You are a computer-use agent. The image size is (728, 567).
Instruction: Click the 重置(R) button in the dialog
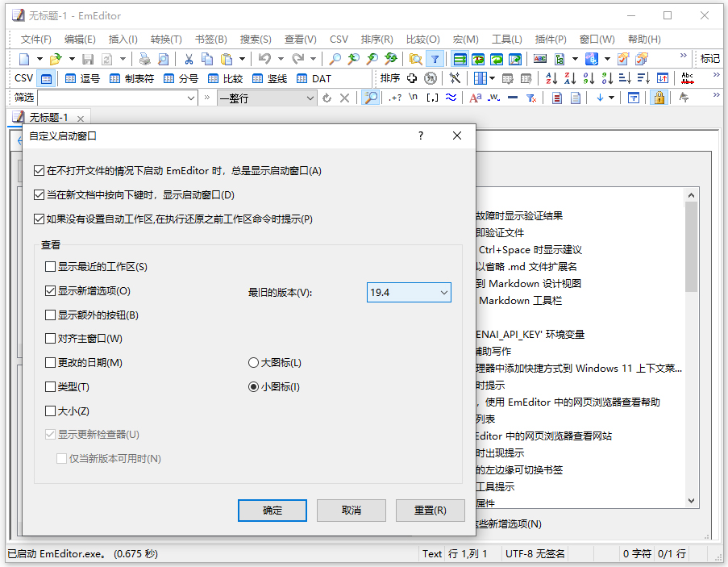tap(430, 510)
